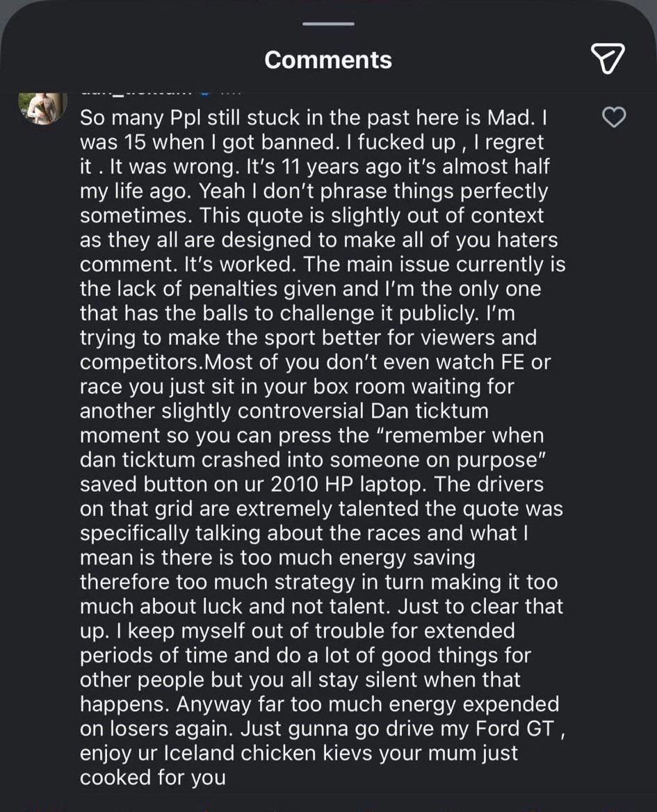Like the comment with the heart icon
657x812 pixels.
pyautogui.click(x=613, y=118)
